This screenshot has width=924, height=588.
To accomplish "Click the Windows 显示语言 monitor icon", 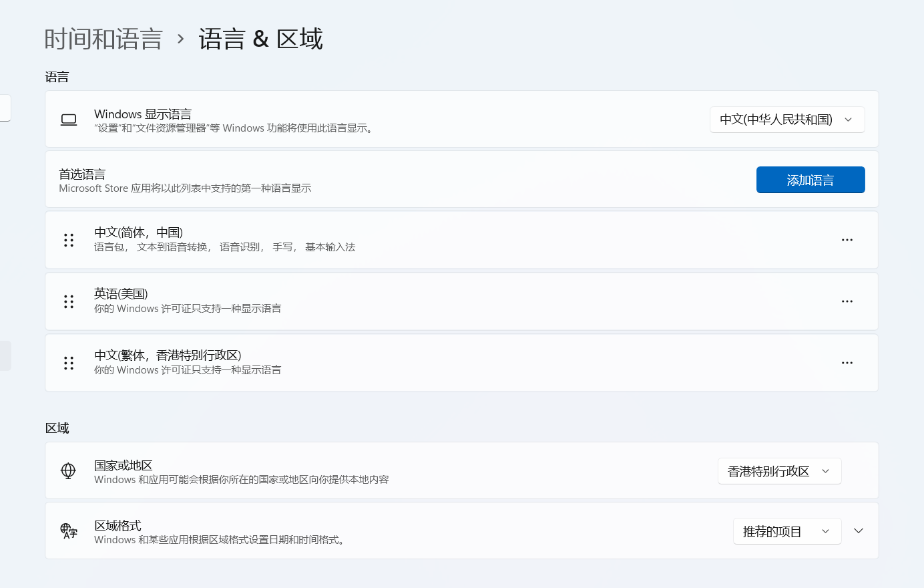I will (x=69, y=119).
